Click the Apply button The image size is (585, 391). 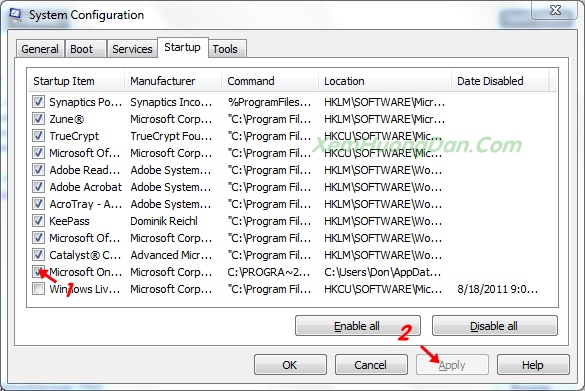(452, 365)
